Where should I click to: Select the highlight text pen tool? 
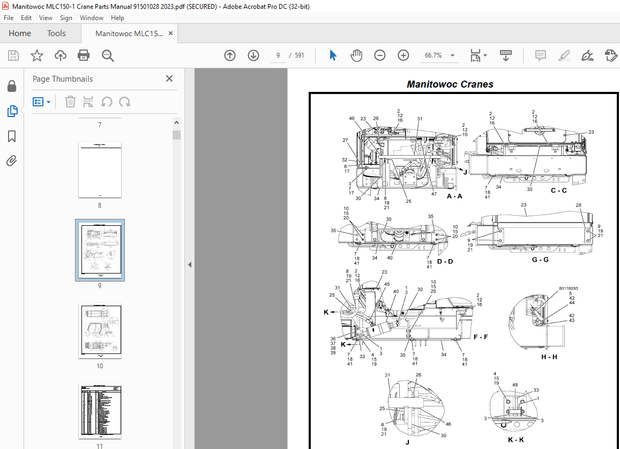[564, 55]
